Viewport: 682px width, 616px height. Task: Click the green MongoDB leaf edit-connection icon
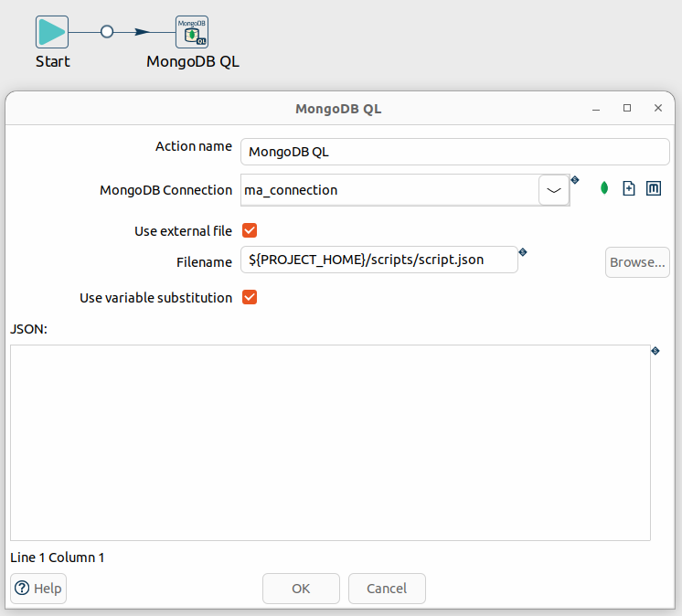604,188
